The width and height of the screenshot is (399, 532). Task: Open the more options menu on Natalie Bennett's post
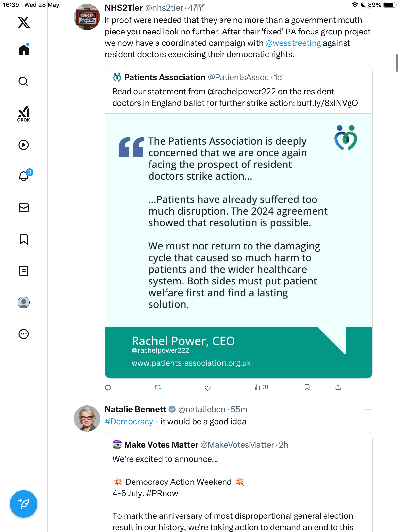pos(368,409)
